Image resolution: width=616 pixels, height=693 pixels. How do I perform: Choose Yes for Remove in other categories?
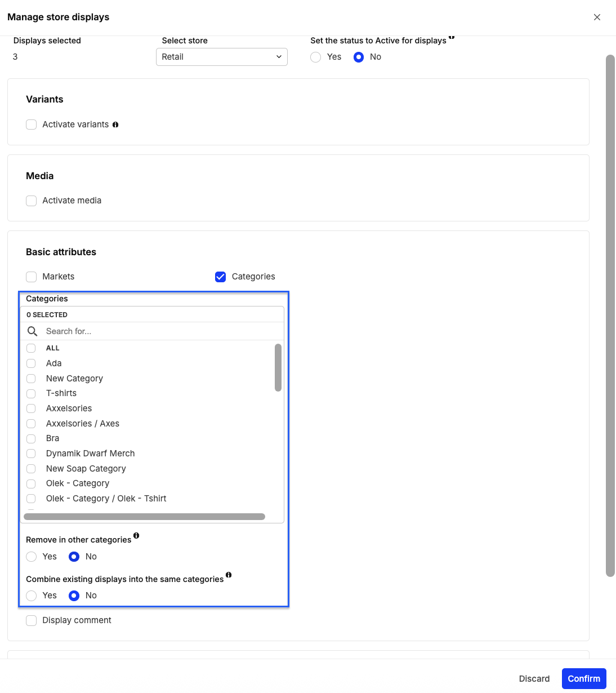coord(32,557)
